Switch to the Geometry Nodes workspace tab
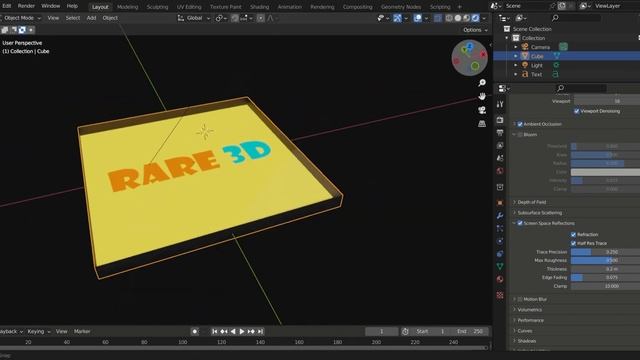The width and height of the screenshot is (640, 360). tap(400, 7)
